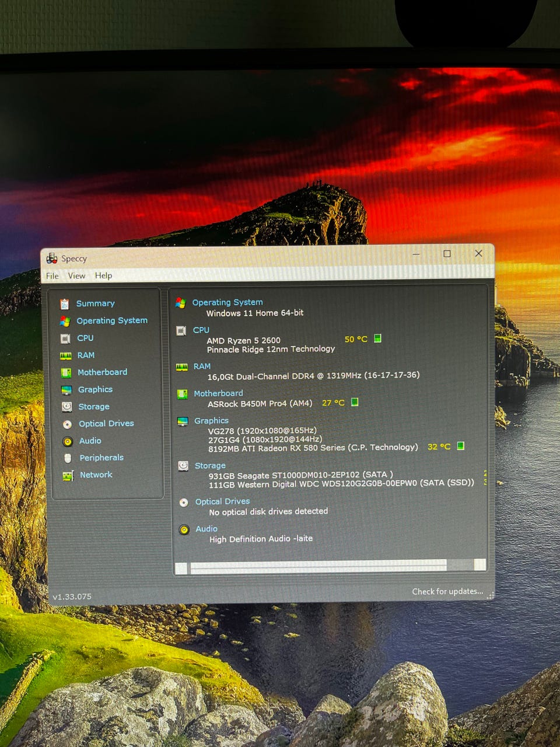Select Optical Drives in the sidebar
The image size is (560, 747).
[106, 423]
